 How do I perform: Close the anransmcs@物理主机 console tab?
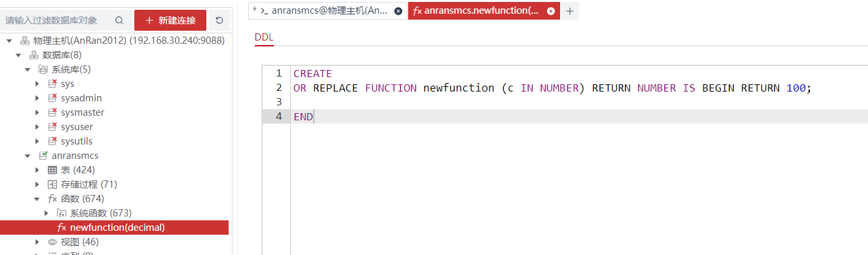(398, 11)
